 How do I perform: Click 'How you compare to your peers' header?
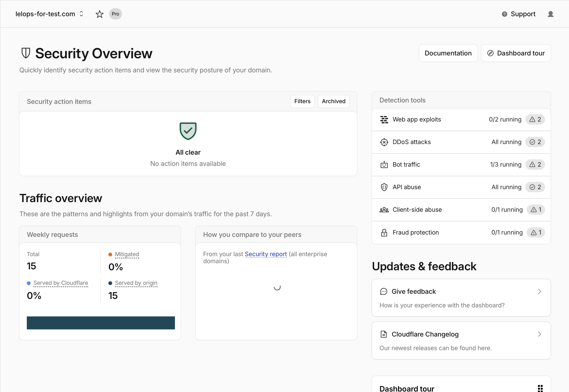[276, 235]
